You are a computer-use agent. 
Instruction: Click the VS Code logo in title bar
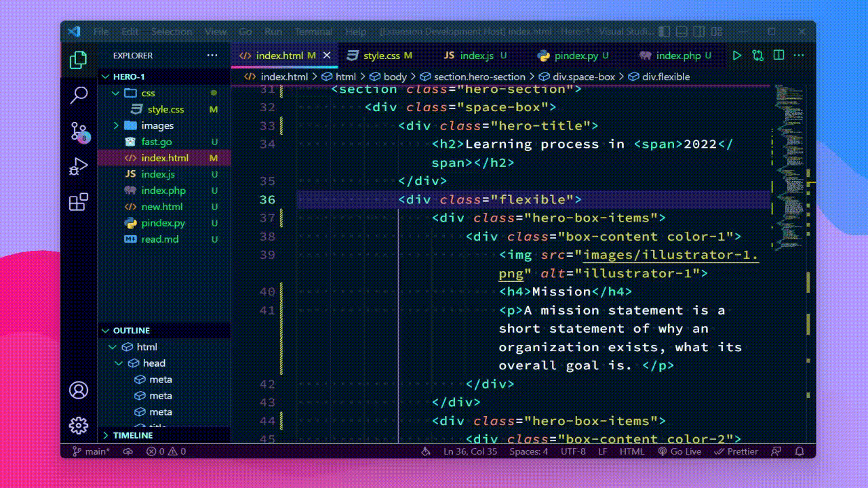(75, 32)
